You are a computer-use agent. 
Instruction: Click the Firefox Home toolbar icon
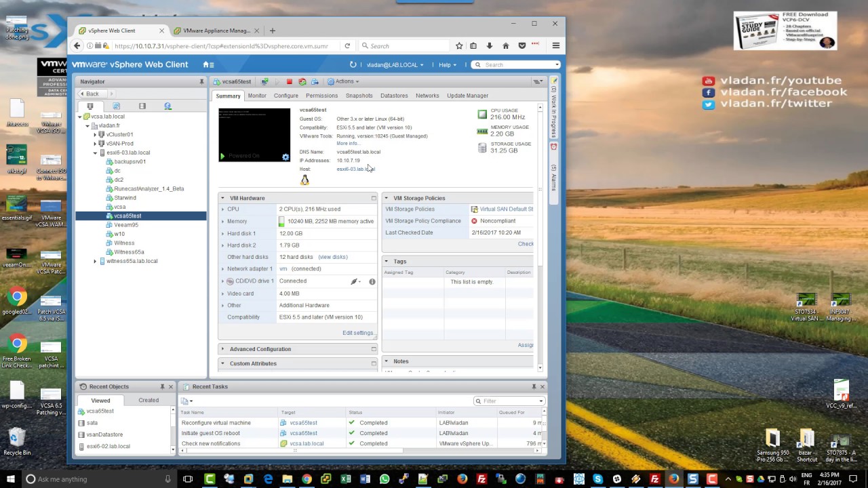(x=505, y=46)
